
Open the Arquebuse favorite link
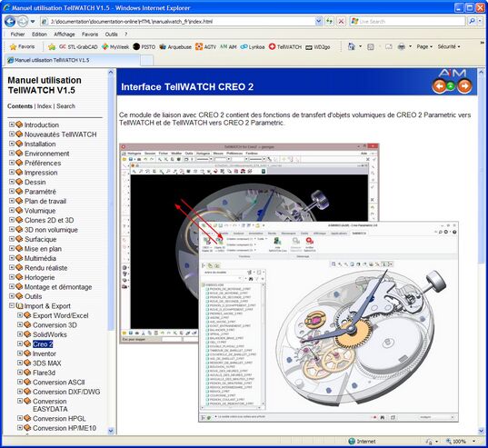[x=175, y=47]
